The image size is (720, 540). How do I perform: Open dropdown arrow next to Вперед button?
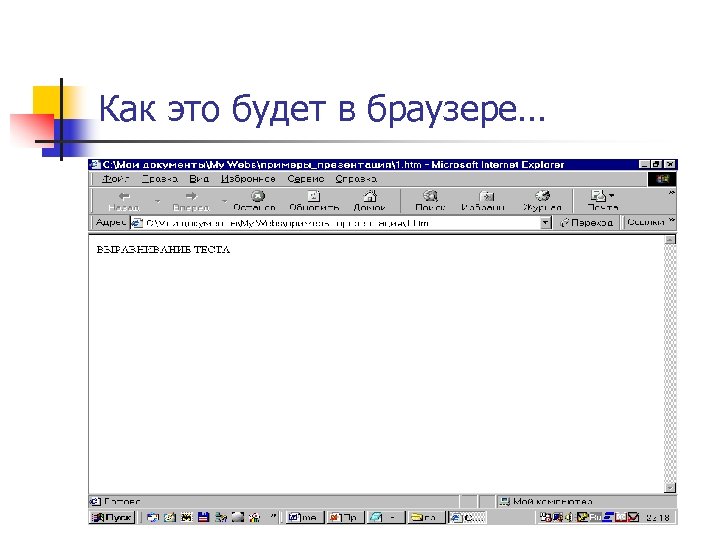[224, 201]
